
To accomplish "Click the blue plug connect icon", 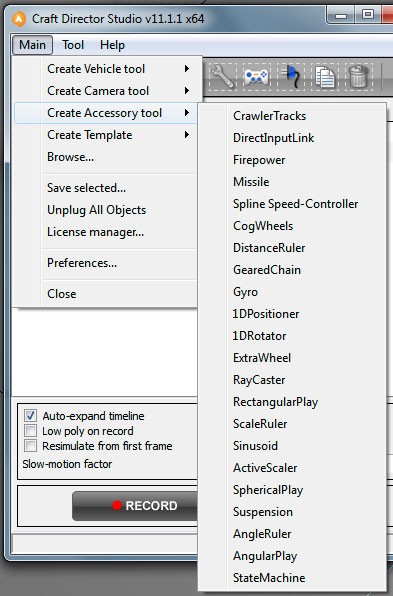I will tap(291, 77).
